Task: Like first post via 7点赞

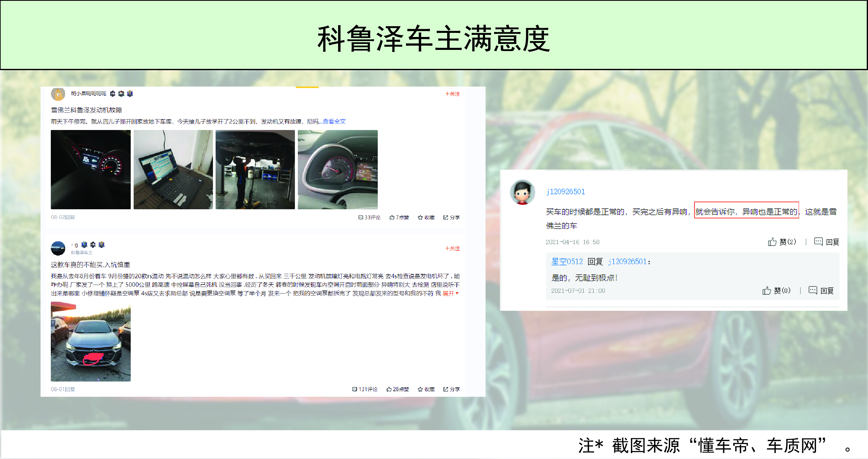Action: (399, 217)
